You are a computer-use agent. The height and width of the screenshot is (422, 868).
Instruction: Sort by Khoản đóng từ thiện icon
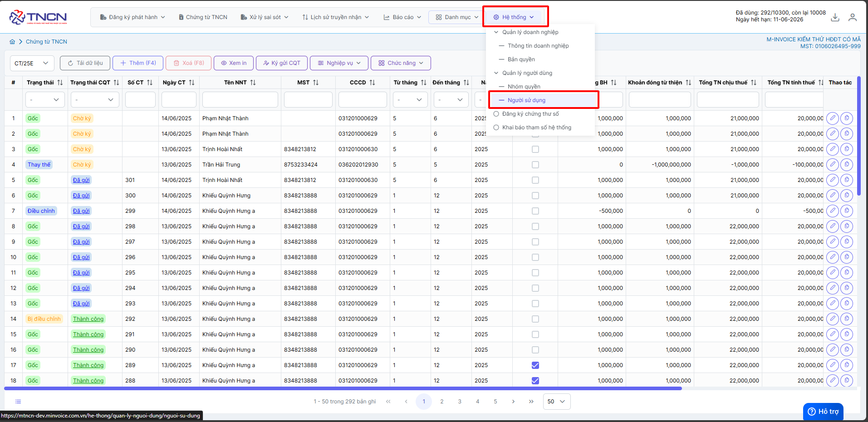(688, 83)
